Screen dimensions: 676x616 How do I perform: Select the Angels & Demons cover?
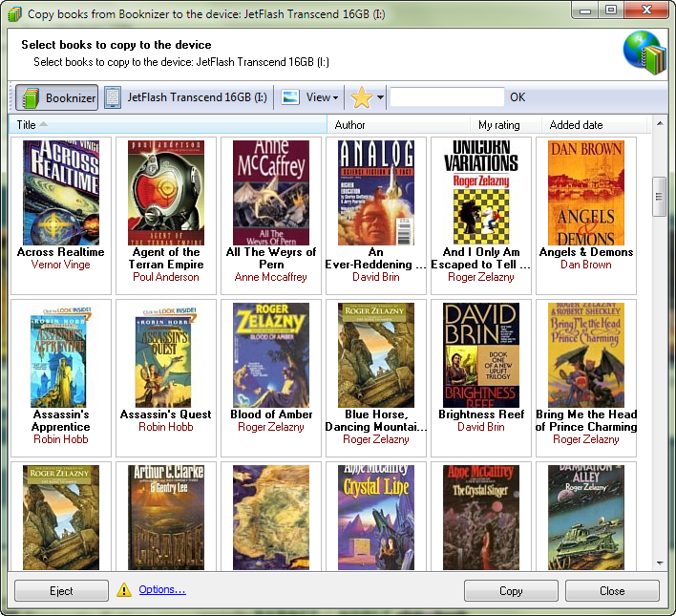point(586,192)
